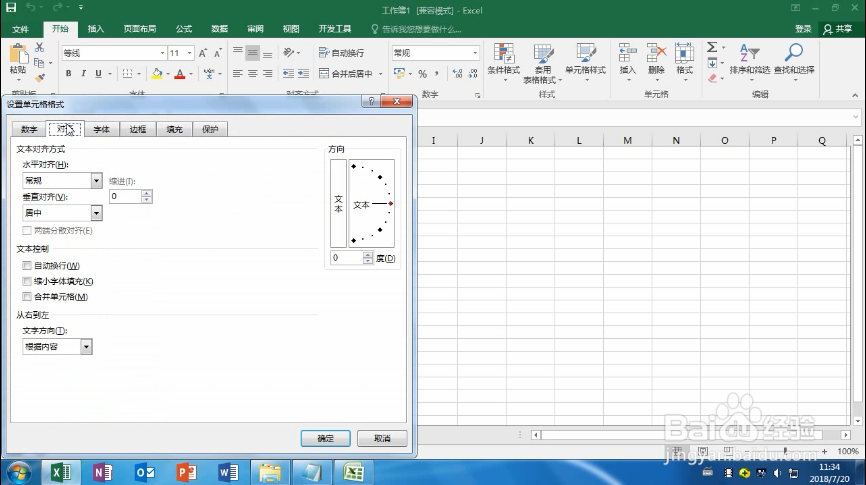This screenshot has height=485, width=866.
Task: Click the Align Left icon in the ribbon
Action: coord(237,73)
